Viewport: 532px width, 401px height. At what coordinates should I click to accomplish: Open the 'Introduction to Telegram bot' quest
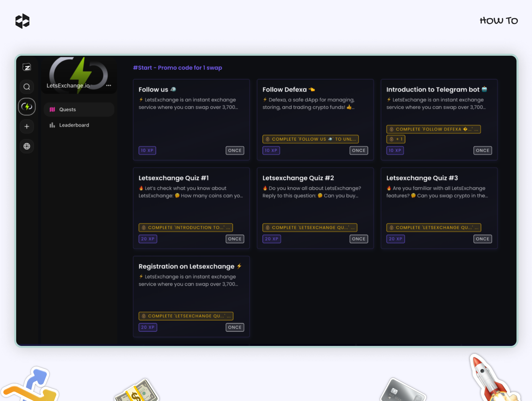439,120
